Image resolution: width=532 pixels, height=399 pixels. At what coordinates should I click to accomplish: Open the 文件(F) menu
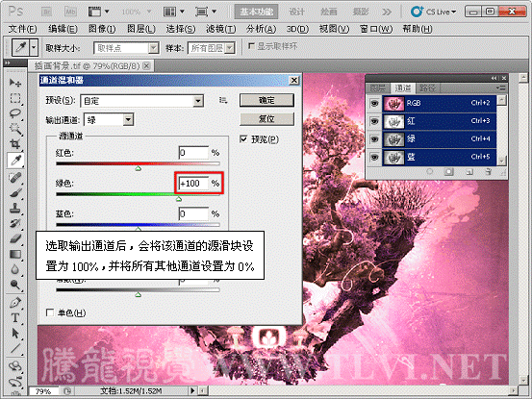click(22, 29)
